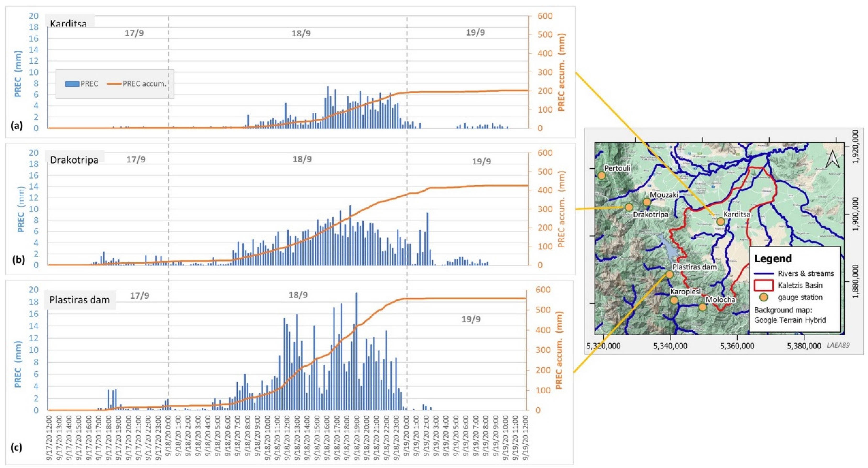Click the blue PREC swatch in chart legend
The width and height of the screenshot is (868, 468).
click(x=72, y=84)
